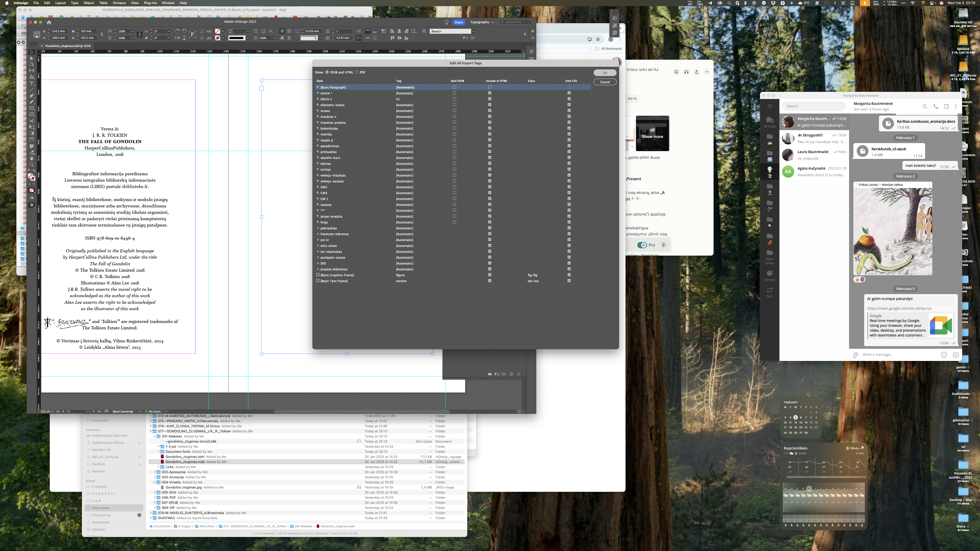980x551 pixels.
Task: Uncheck Include in HTML for tekstas style
Action: [x=490, y=164]
